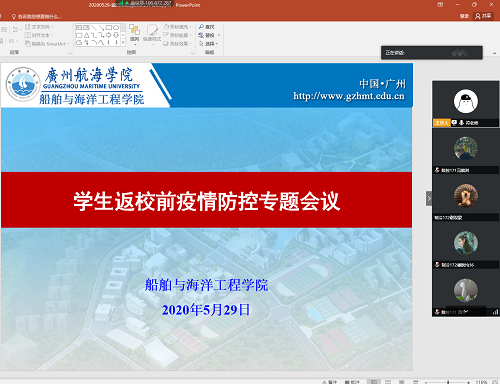Click the Find (查找) magnifier icon
Viewport: 500px width, 384px height.
[201, 26]
